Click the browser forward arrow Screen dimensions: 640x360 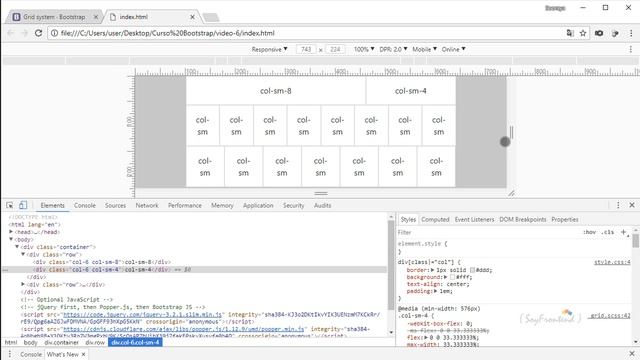click(24, 33)
